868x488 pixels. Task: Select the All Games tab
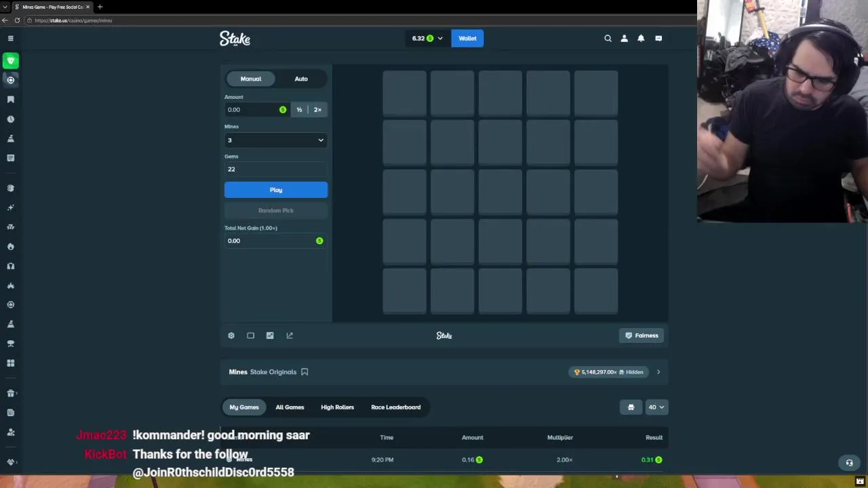[x=290, y=407]
